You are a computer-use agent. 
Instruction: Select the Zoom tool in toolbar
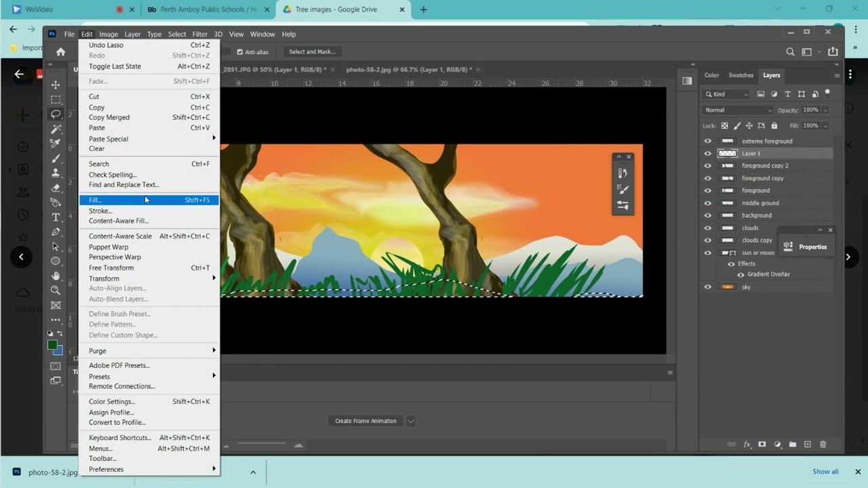[x=56, y=290]
